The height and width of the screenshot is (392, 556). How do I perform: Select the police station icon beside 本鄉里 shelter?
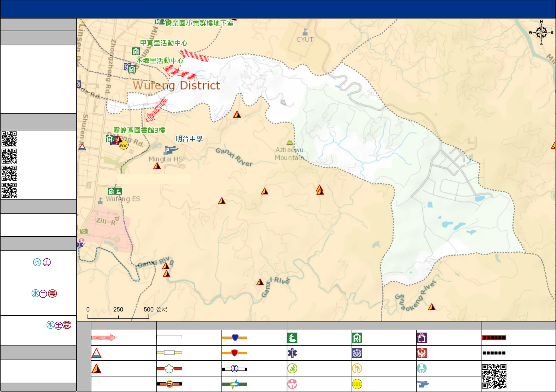click(127, 67)
